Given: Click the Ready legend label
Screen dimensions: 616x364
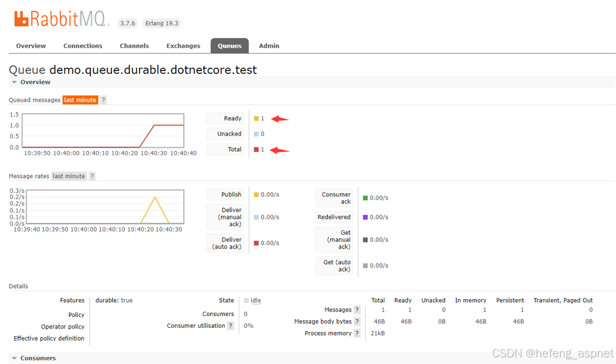Looking at the screenshot, I should [226, 119].
